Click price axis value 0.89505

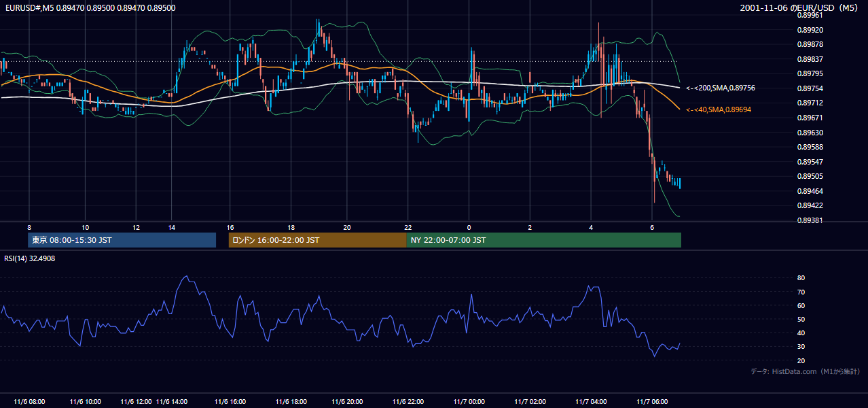click(810, 176)
